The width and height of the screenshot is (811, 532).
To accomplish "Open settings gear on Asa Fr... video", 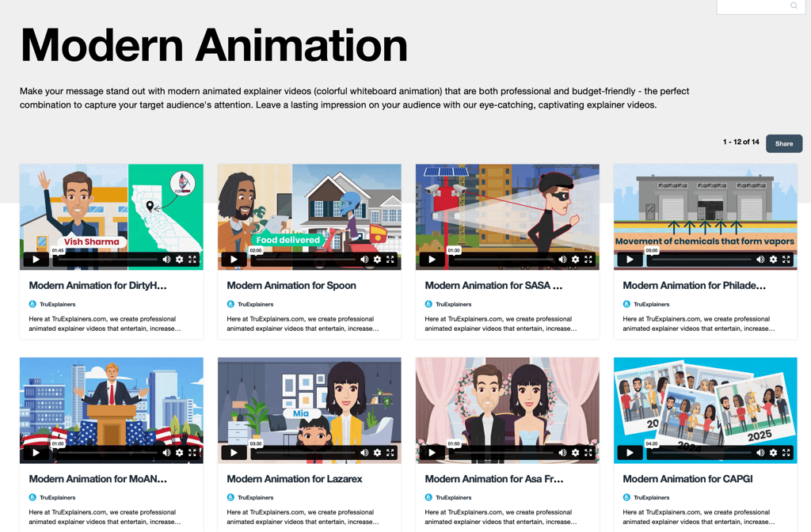I will coord(576,453).
